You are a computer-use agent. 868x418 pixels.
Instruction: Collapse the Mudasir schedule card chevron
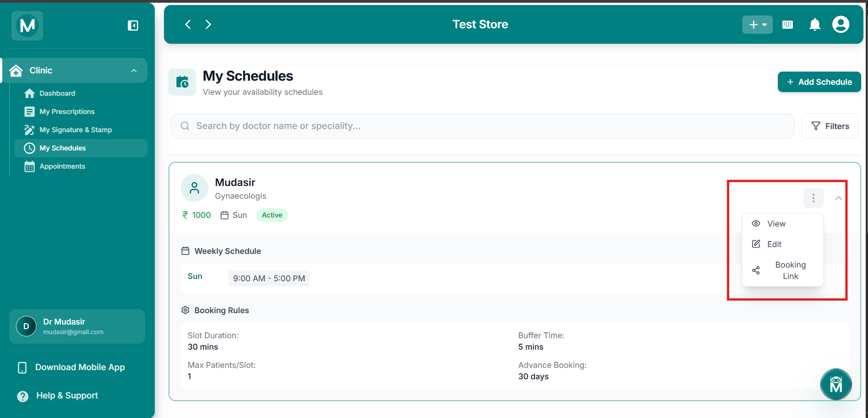click(838, 198)
